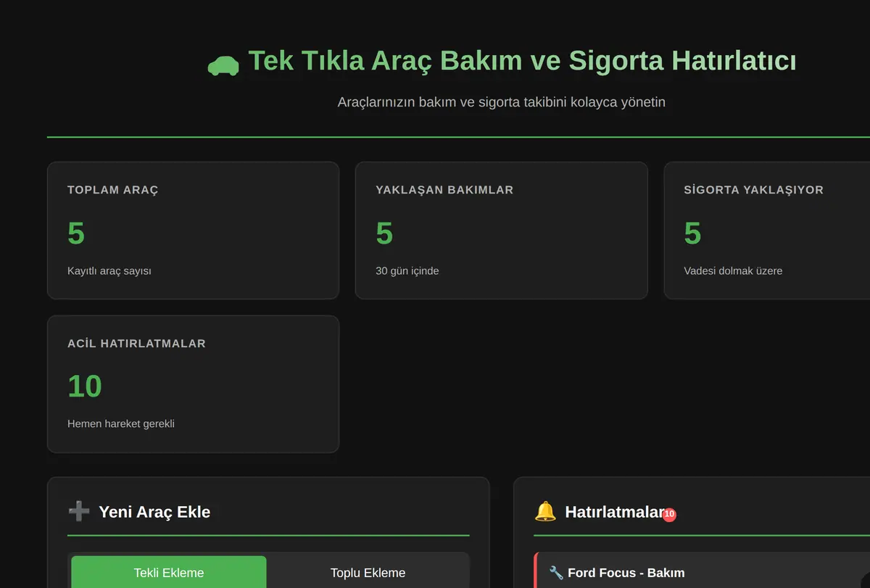870x588 pixels.
Task: Click the Vadesi dolmak üzere text
Action: click(x=733, y=271)
